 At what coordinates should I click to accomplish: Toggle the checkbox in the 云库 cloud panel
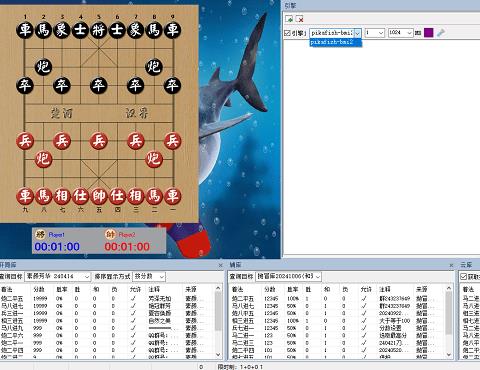point(463,276)
